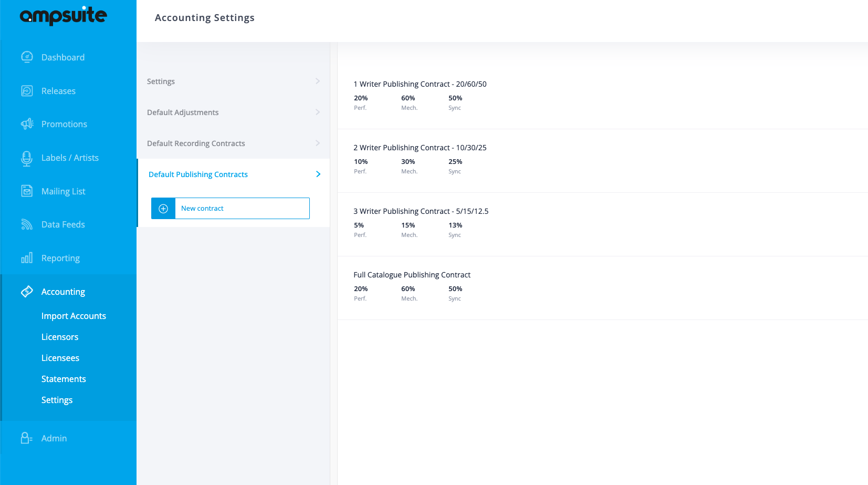Open 3 Writer Publishing Contract - 5/15/12.5
Image resolution: width=868 pixels, height=485 pixels.
421,211
